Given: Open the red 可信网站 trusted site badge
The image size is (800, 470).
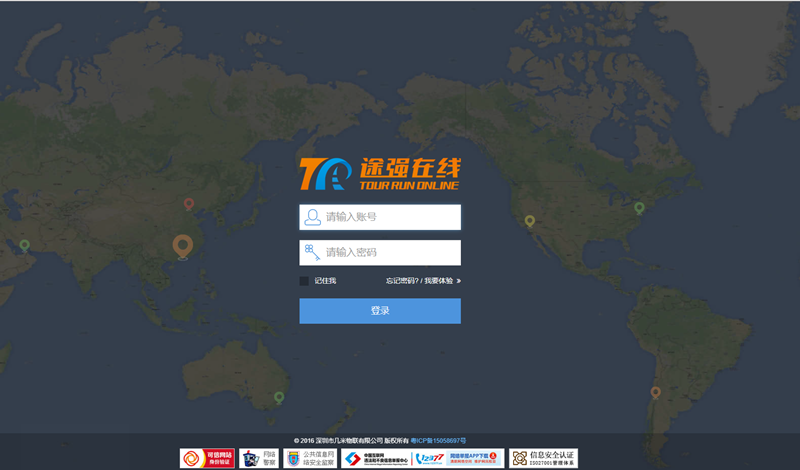Looking at the screenshot, I should (x=207, y=458).
